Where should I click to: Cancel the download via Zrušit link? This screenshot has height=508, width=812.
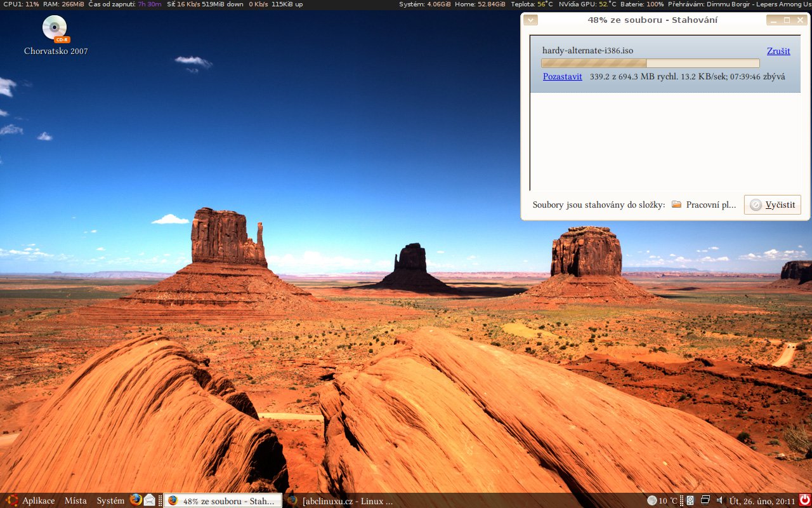tap(778, 51)
